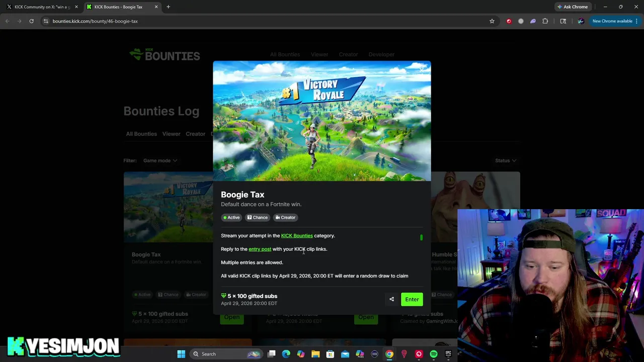Click the green Enter button
644x362 pixels.
[412, 299]
